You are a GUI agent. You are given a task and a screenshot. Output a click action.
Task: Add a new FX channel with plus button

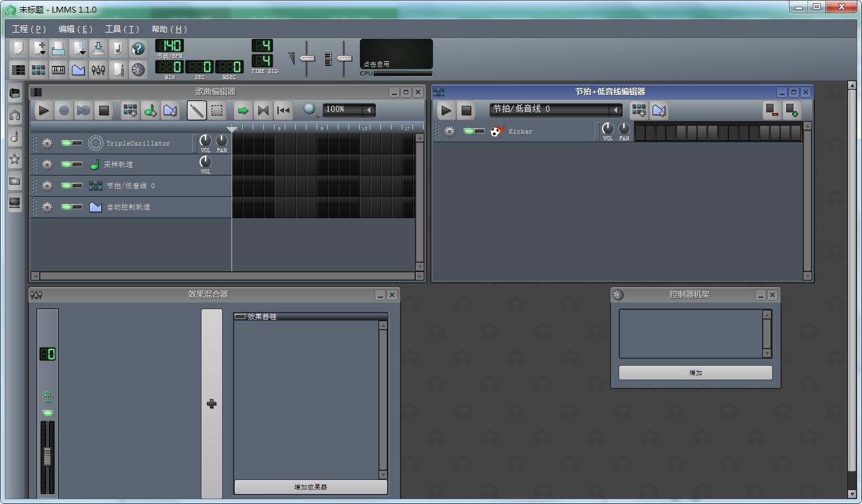pos(212,404)
